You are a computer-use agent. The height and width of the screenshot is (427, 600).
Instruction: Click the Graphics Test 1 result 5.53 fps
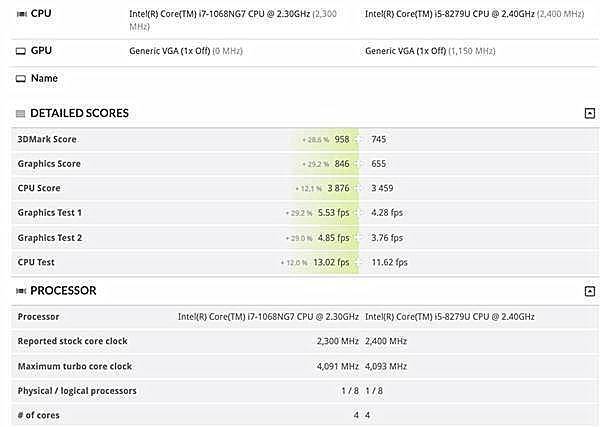(334, 213)
